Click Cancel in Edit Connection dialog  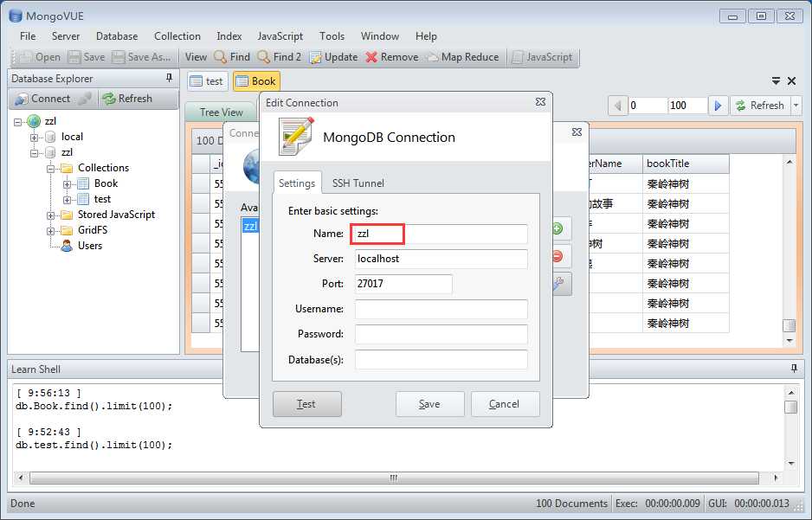pos(505,404)
